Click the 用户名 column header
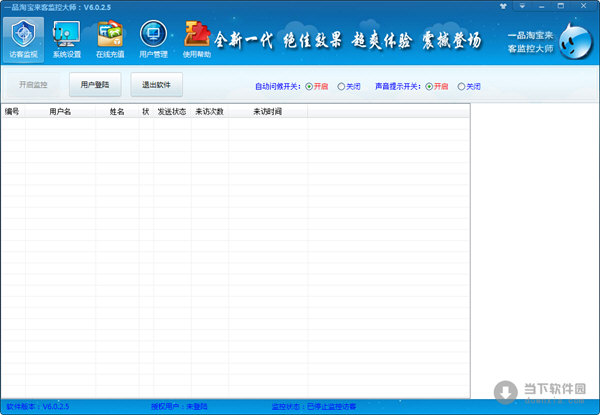Image resolution: width=600 pixels, height=415 pixels. [x=60, y=111]
